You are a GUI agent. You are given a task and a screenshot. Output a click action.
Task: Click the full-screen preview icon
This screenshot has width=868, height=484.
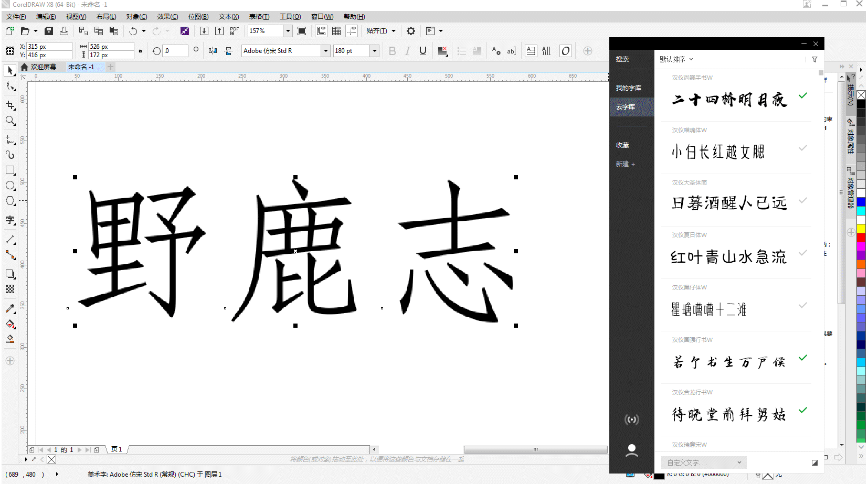(x=302, y=31)
